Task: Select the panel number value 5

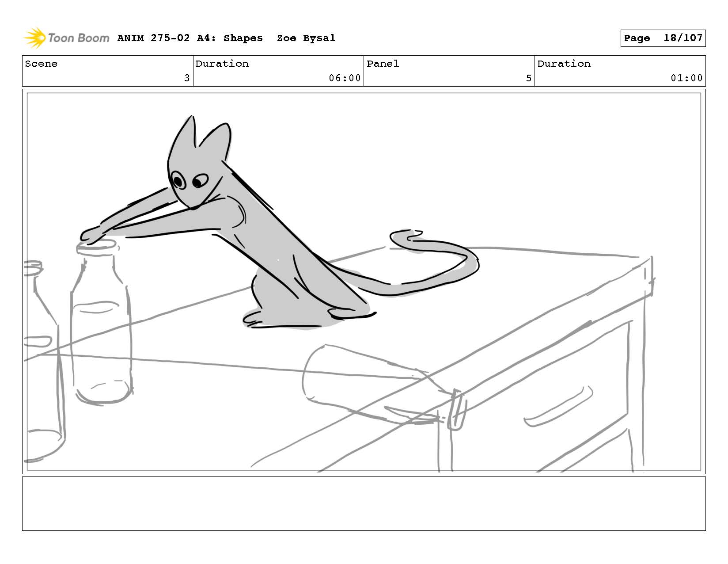Action: coord(528,78)
